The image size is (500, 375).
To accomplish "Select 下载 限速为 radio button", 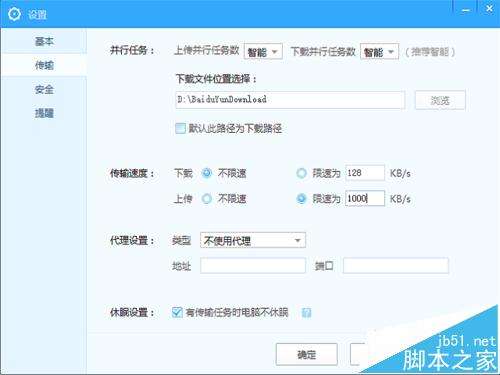I will click(x=301, y=173).
